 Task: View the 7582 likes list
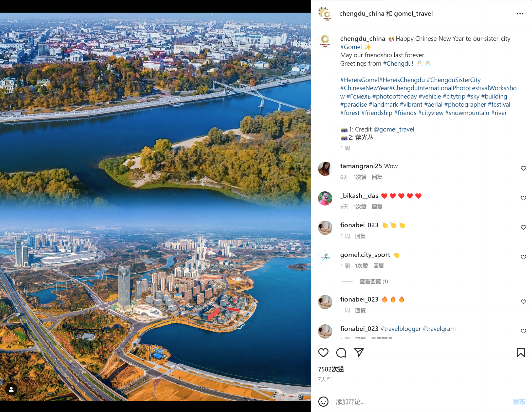pos(331,369)
